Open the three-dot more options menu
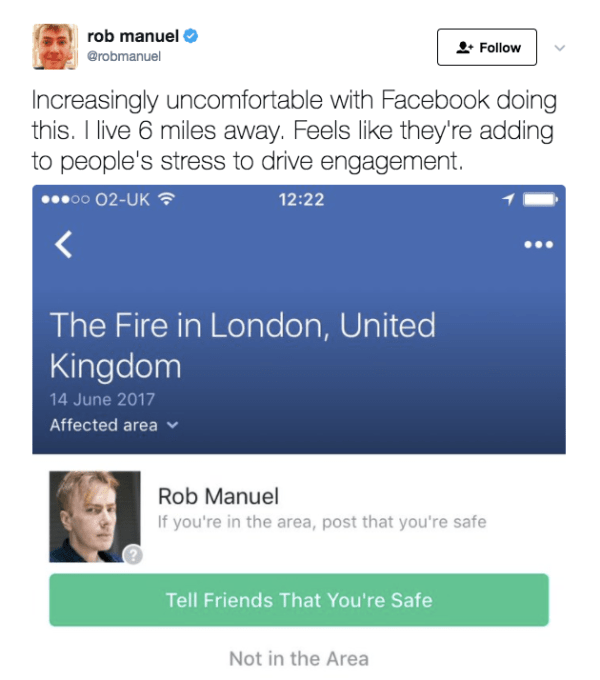This screenshot has height=680, width=600. [539, 244]
